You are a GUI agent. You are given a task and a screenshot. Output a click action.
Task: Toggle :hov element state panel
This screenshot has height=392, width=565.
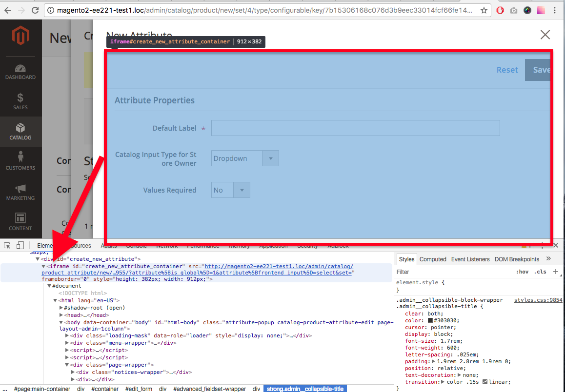pyautogui.click(x=522, y=272)
